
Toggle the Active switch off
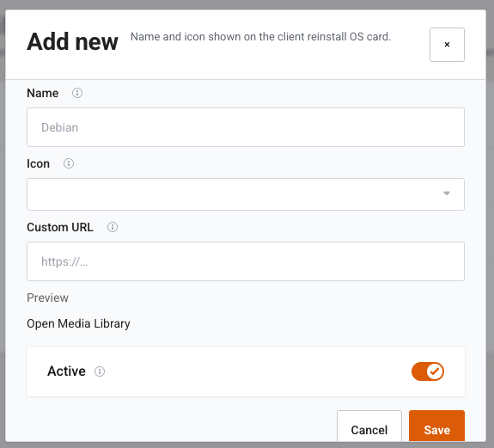tap(428, 371)
